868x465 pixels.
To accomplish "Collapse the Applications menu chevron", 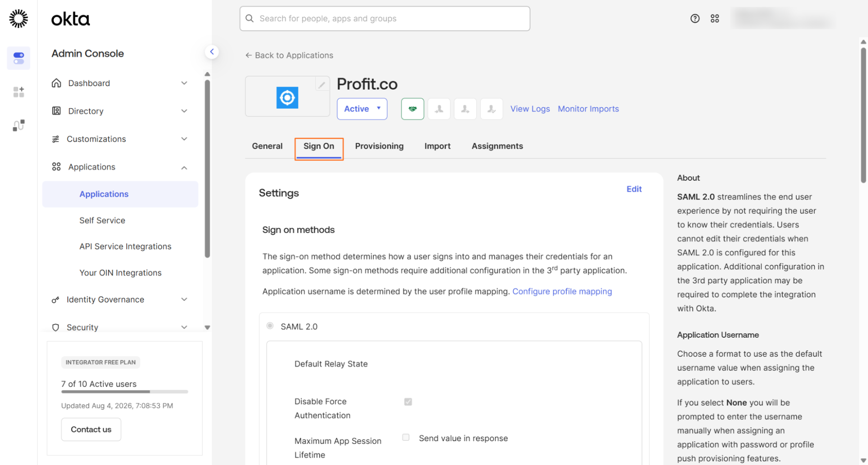I will pos(184,167).
